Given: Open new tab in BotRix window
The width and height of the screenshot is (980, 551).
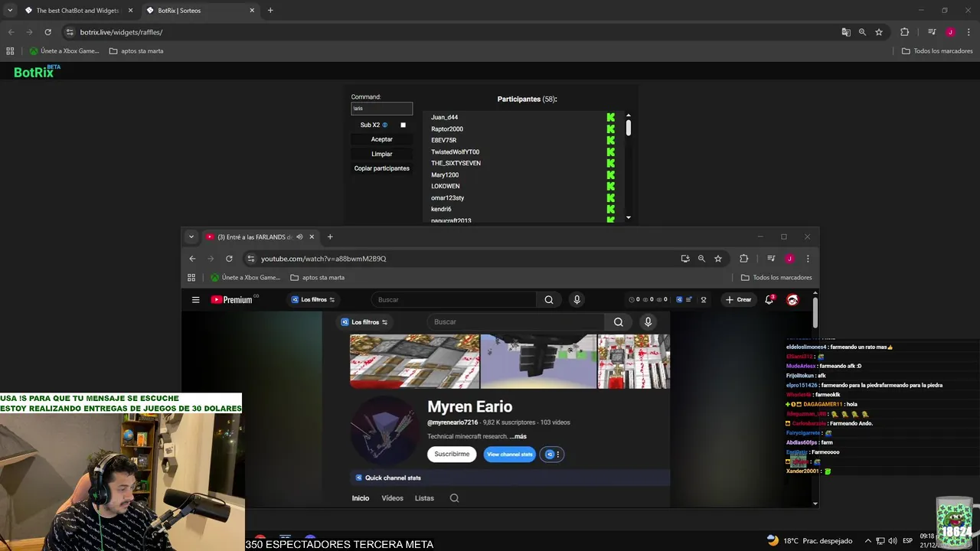Looking at the screenshot, I should pyautogui.click(x=270, y=11).
